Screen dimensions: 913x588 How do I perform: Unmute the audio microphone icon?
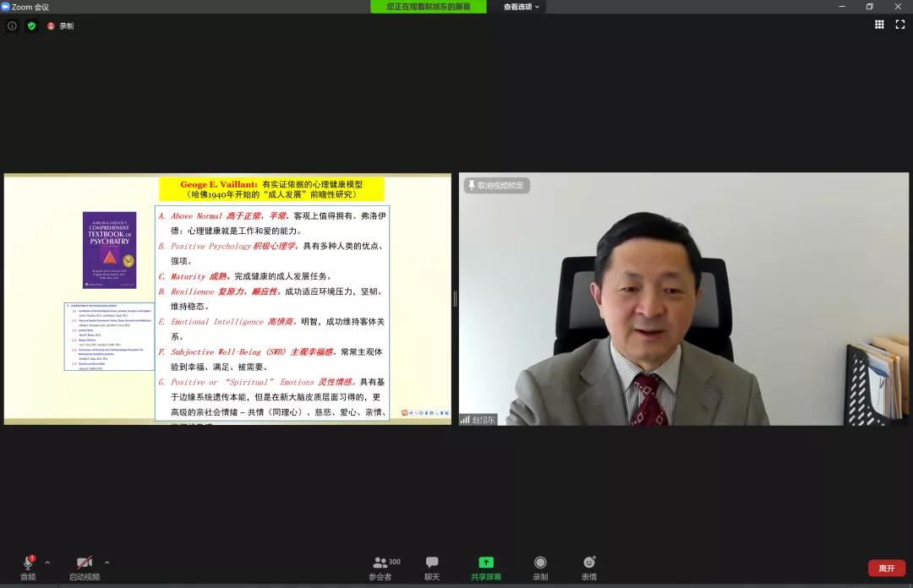coord(28,563)
